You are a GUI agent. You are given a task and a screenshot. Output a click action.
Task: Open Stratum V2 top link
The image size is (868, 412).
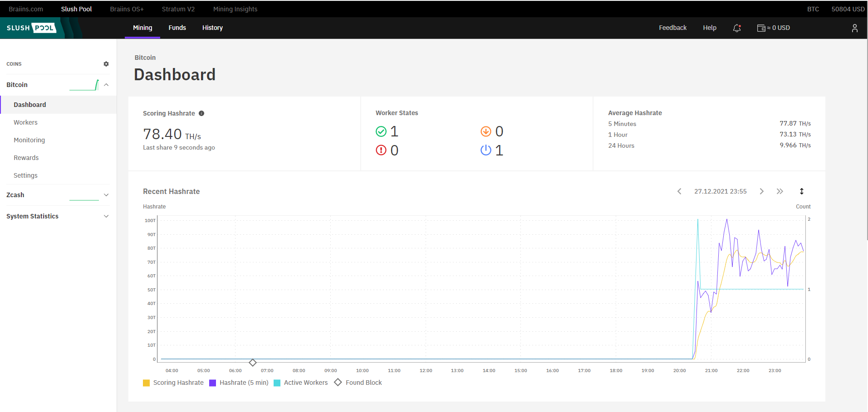click(x=178, y=9)
